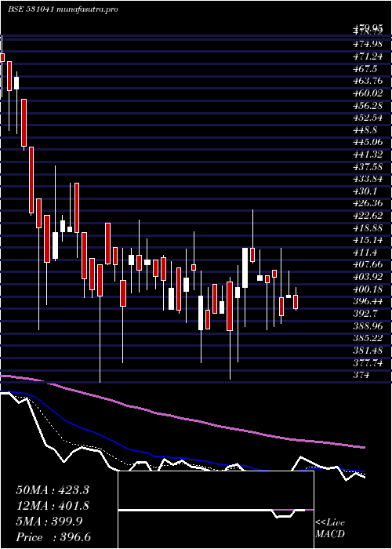
Task: Click the 377.74 price axis label
Action: (x=368, y=362)
